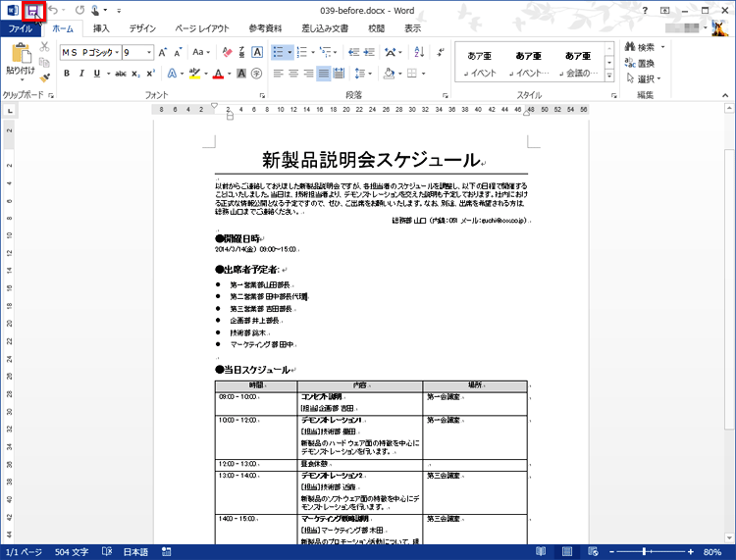Increase indent of the paragraph
This screenshot has height=560, width=736.
369,52
